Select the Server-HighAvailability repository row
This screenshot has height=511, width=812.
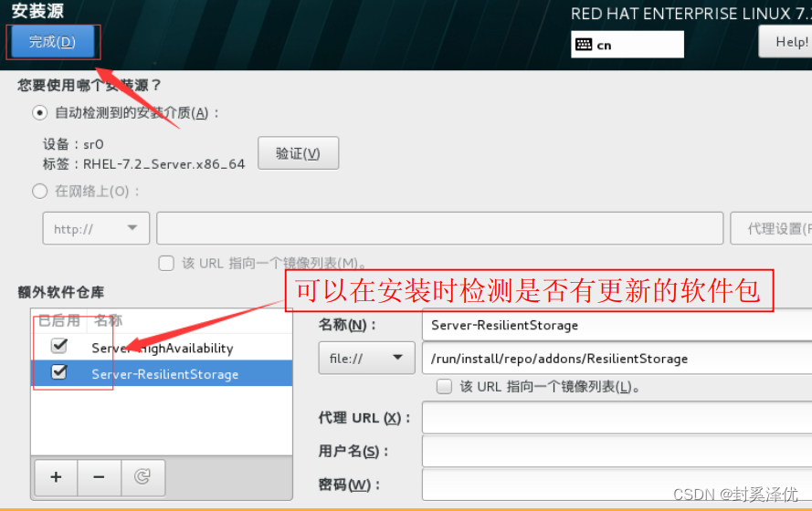(x=162, y=347)
